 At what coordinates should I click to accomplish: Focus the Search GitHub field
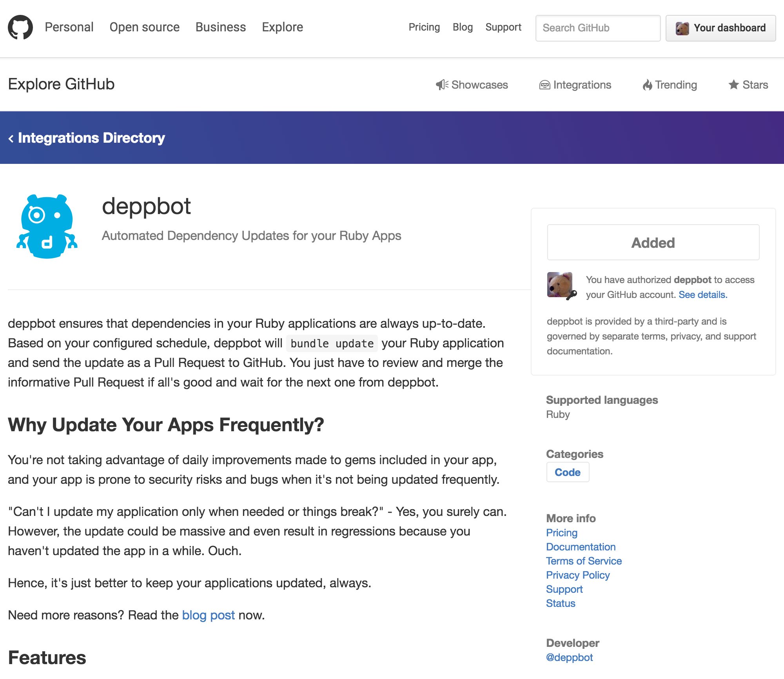click(x=598, y=28)
